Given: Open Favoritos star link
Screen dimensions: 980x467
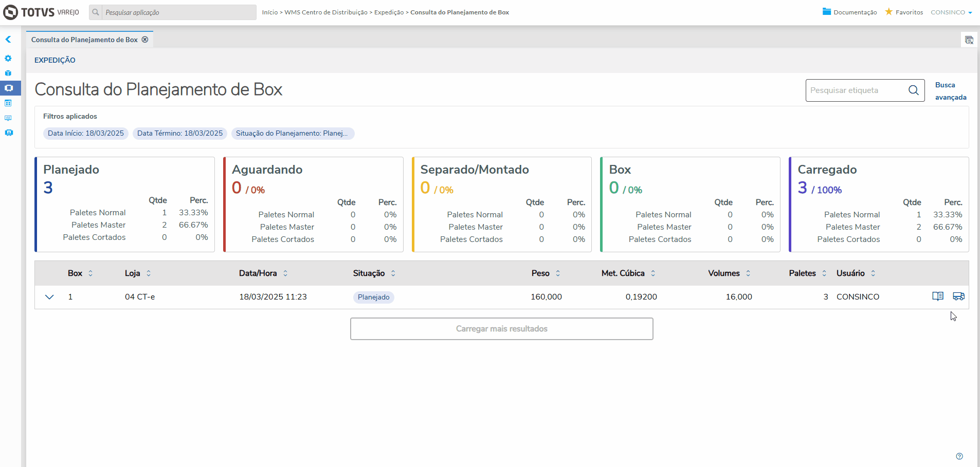Looking at the screenshot, I should (904, 12).
